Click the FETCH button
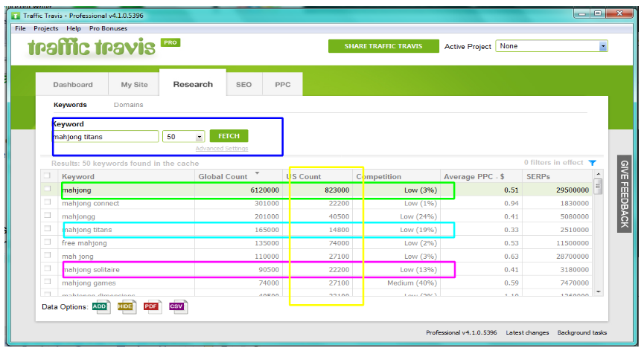Viewport: 644px width, 351px height. pos(229,136)
